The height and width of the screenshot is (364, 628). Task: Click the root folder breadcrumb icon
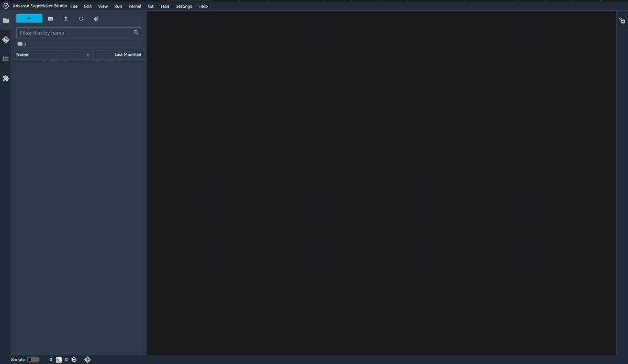tap(20, 44)
